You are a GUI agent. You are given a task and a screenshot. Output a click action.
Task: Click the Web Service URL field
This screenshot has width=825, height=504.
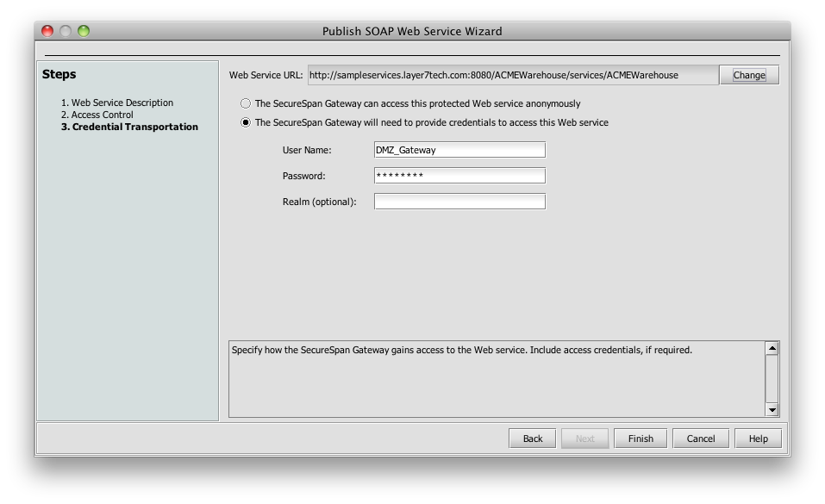click(512, 75)
